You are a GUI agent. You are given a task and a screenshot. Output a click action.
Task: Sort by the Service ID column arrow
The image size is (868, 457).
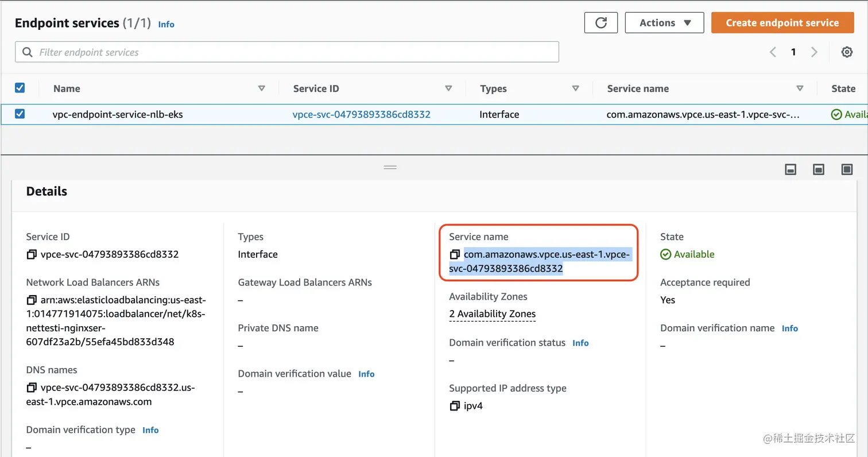448,88
